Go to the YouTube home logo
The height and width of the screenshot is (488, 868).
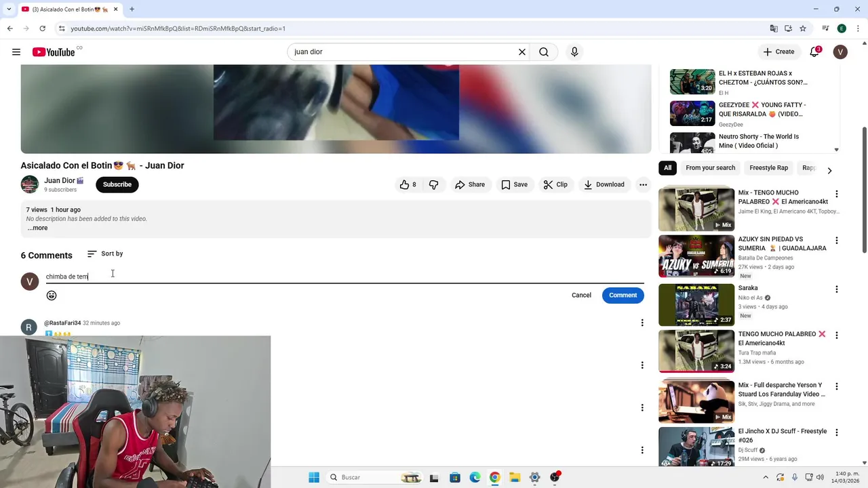54,52
